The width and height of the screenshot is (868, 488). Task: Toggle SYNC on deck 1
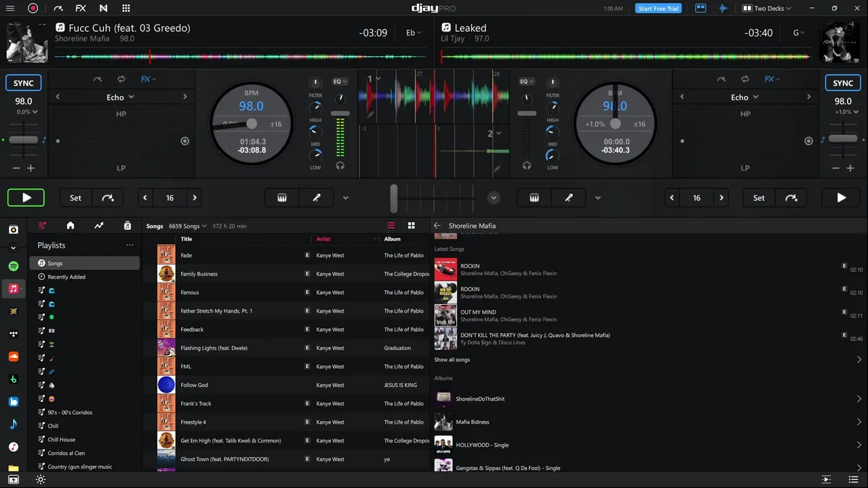click(24, 83)
